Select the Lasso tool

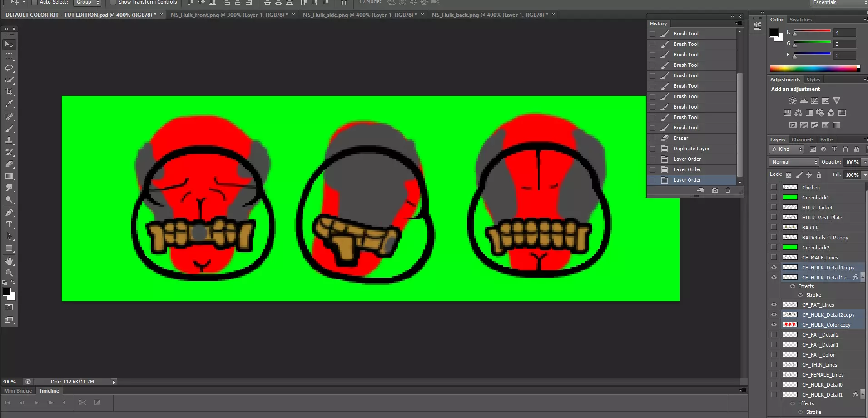[9, 68]
